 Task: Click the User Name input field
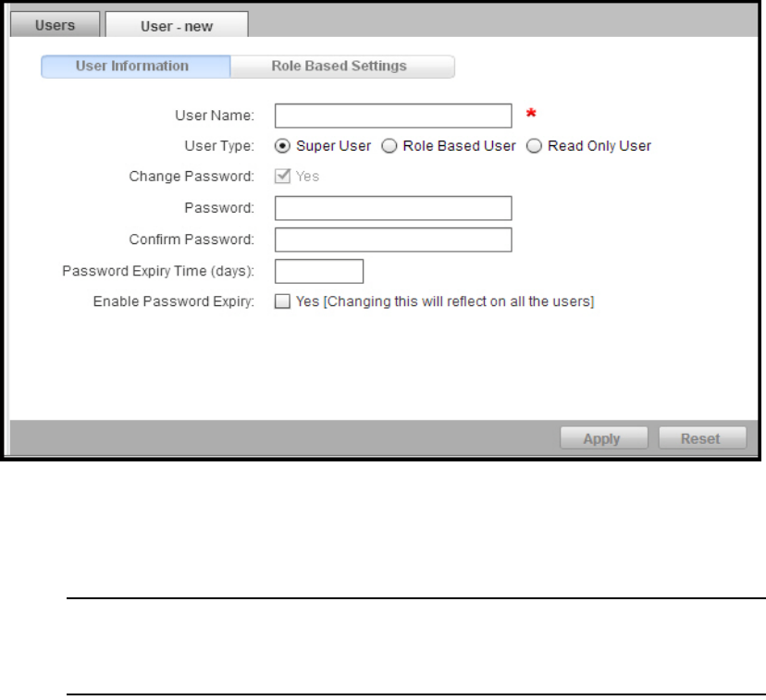coord(393,116)
